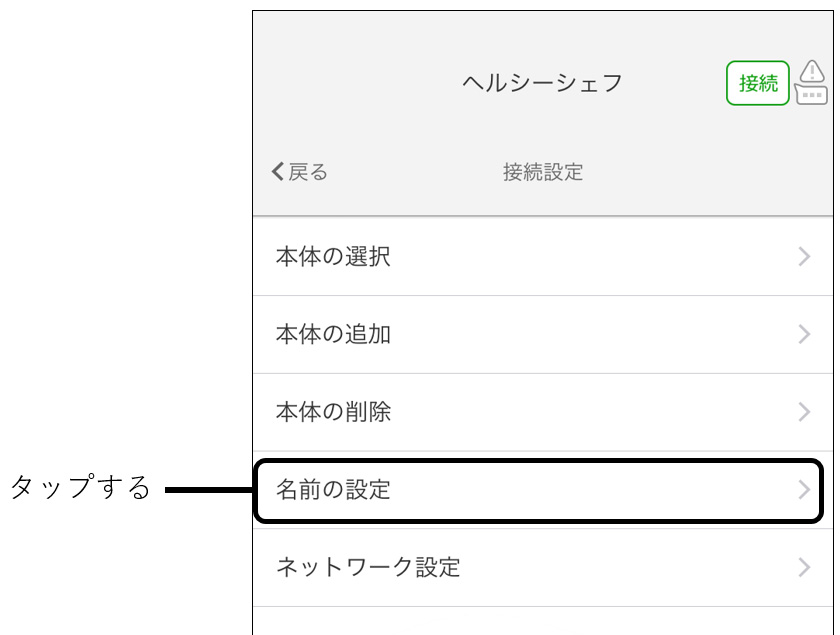
Task: Select the 本体の追加 menu item
Action: coord(333,334)
